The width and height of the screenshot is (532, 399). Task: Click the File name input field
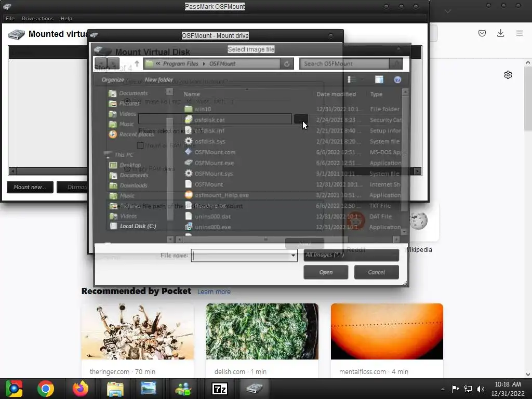click(240, 256)
